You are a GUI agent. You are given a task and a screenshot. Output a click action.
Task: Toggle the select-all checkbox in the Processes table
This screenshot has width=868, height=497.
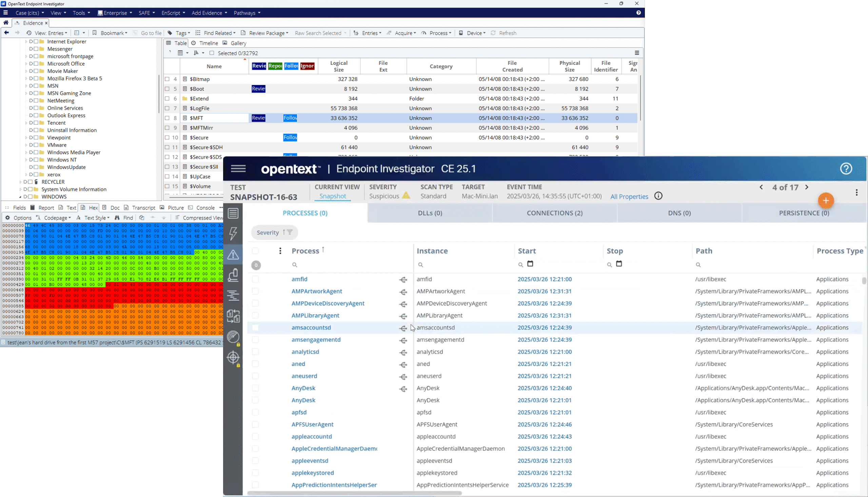click(255, 250)
